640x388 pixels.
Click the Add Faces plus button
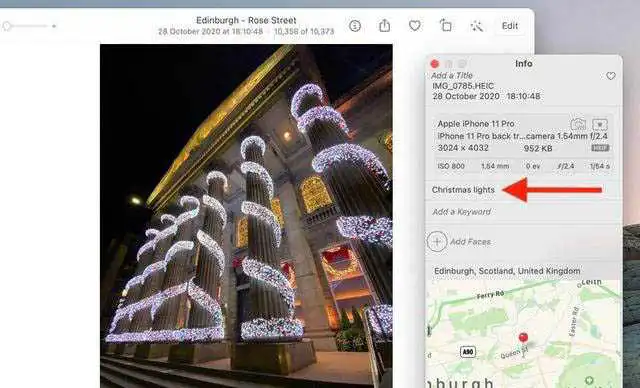[437, 242]
